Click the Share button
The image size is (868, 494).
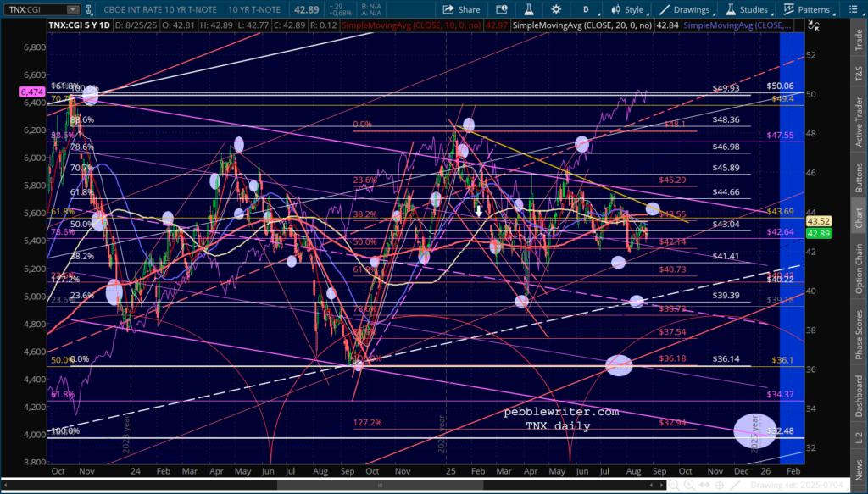pos(462,9)
